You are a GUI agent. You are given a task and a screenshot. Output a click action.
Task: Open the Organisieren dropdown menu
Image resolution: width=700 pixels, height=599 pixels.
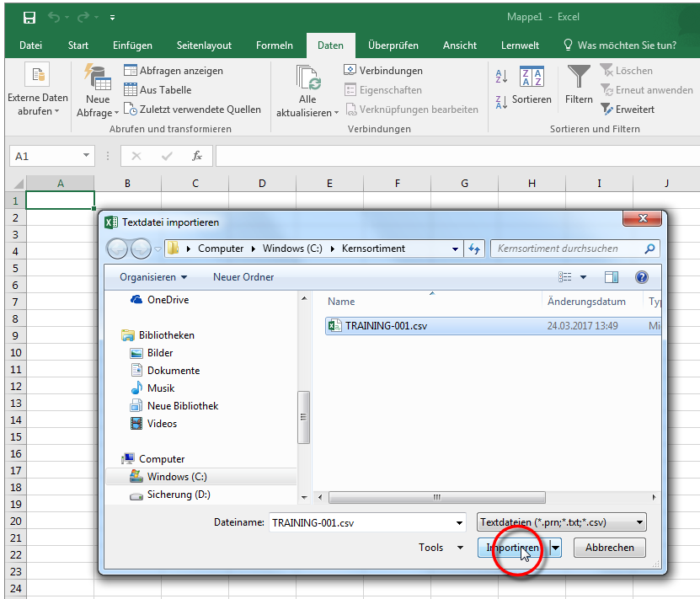coord(153,277)
